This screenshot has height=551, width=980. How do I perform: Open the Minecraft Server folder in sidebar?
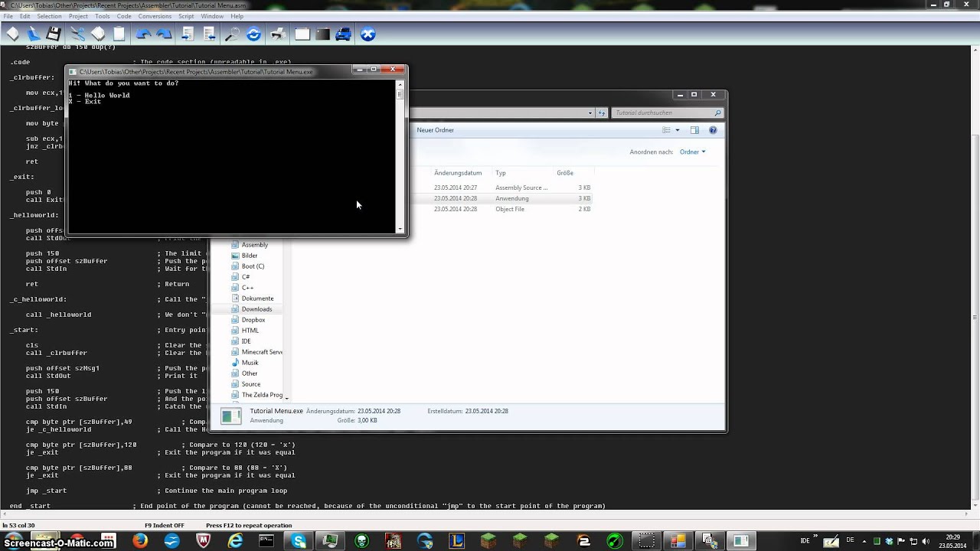262,352
